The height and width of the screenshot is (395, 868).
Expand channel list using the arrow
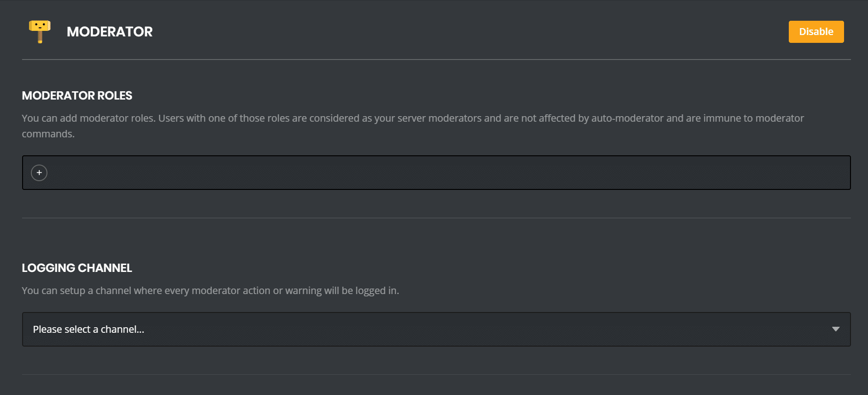(835, 329)
